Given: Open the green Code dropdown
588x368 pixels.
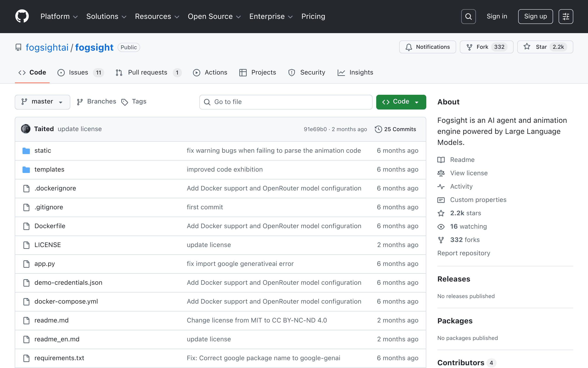Looking at the screenshot, I should tap(401, 102).
